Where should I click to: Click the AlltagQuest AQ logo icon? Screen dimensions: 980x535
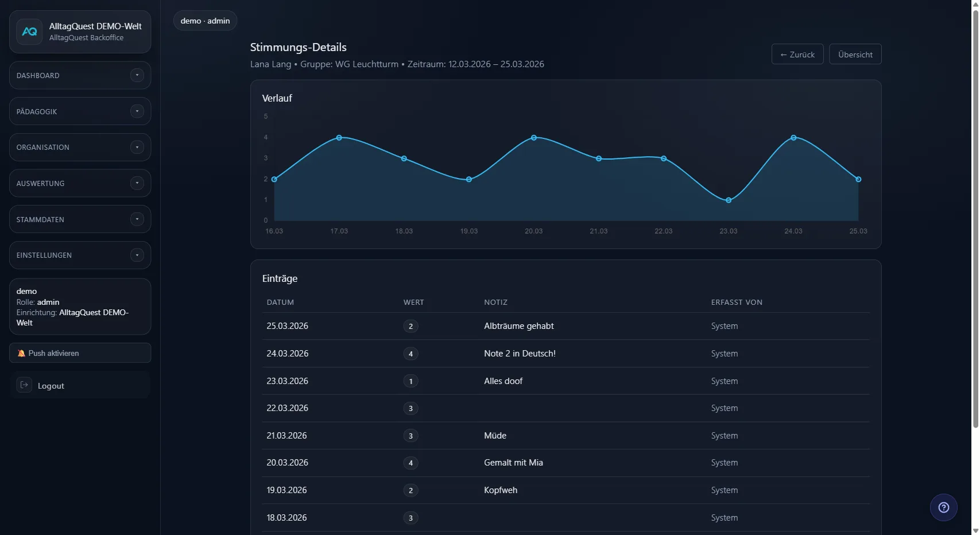tap(29, 32)
